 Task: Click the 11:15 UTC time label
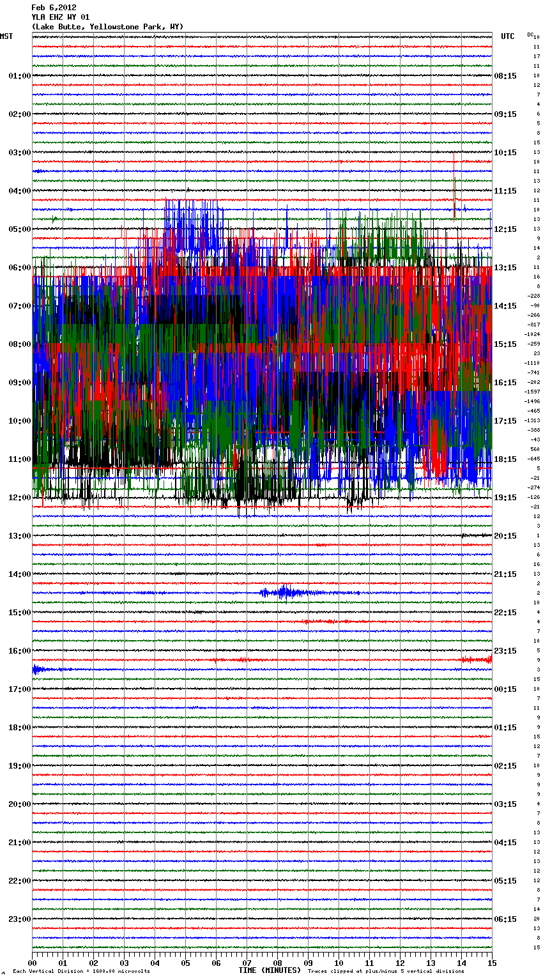coord(505,191)
